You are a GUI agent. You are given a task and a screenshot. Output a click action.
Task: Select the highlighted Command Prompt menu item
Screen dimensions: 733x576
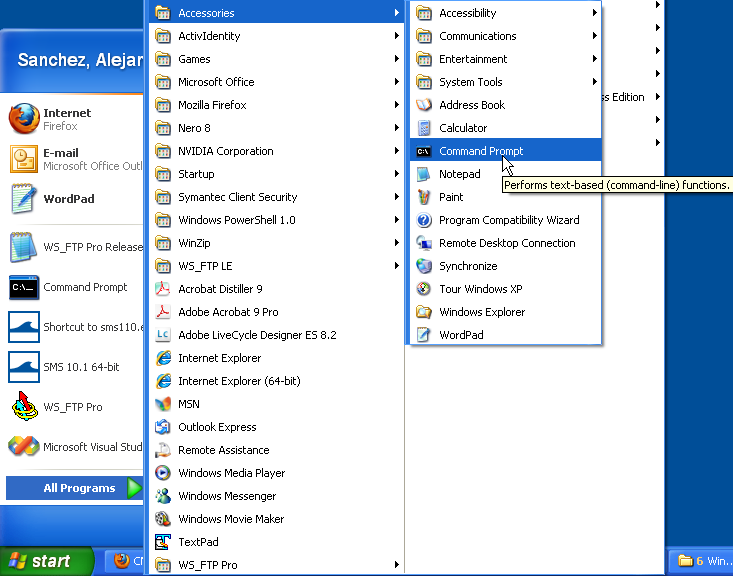505,151
